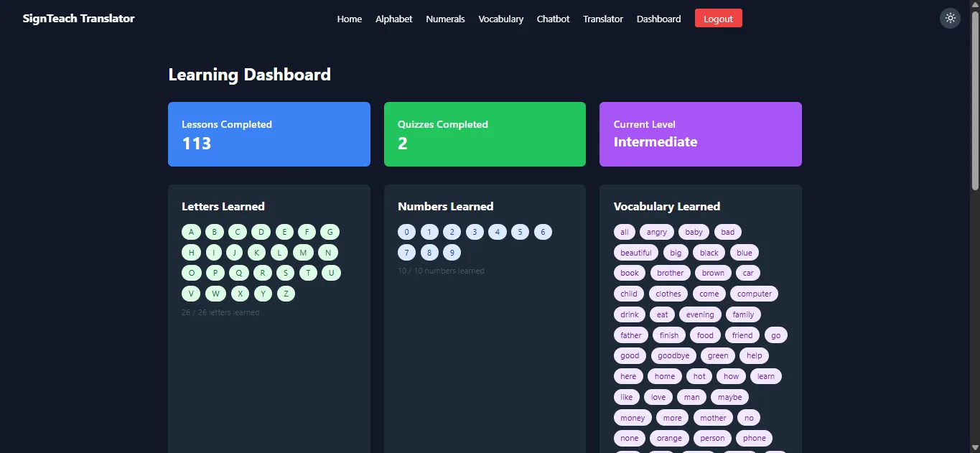Switch to the Translator page
This screenshot has width=980, height=453.
[x=603, y=19]
